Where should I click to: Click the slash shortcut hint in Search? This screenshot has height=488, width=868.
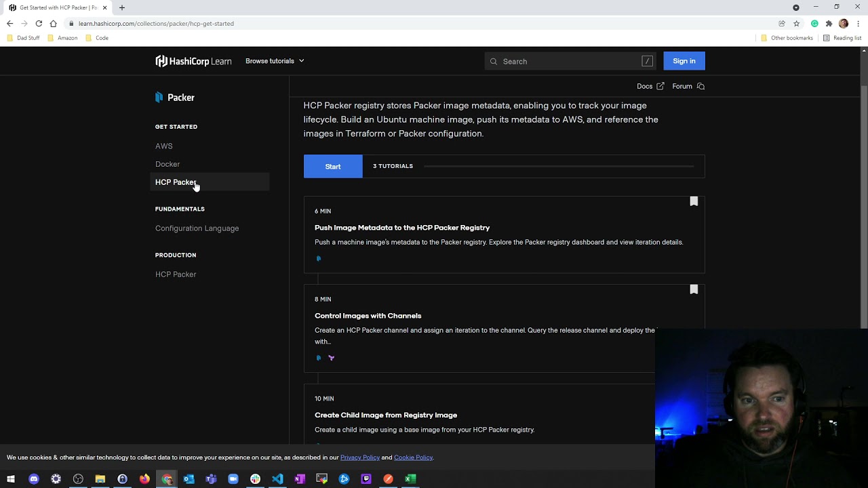[x=647, y=61]
